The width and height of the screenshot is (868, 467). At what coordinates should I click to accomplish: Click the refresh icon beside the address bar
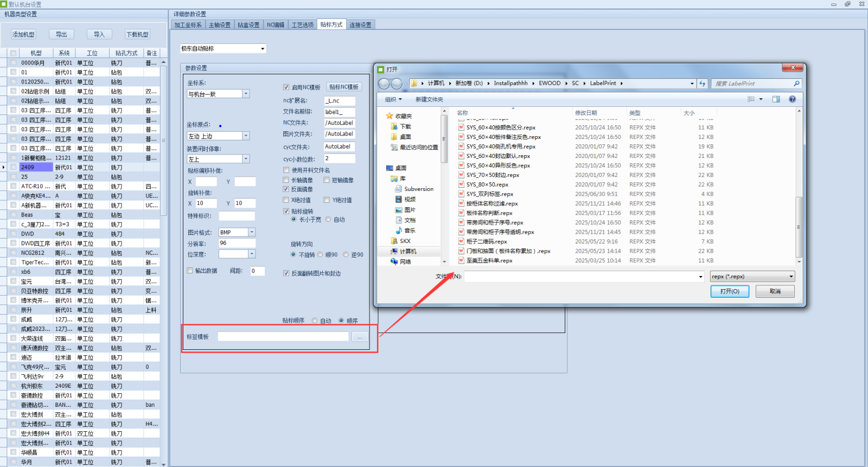point(703,84)
